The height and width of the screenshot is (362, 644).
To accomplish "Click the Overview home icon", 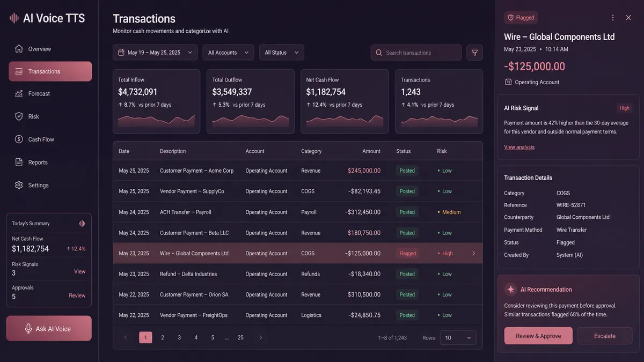I will [19, 49].
